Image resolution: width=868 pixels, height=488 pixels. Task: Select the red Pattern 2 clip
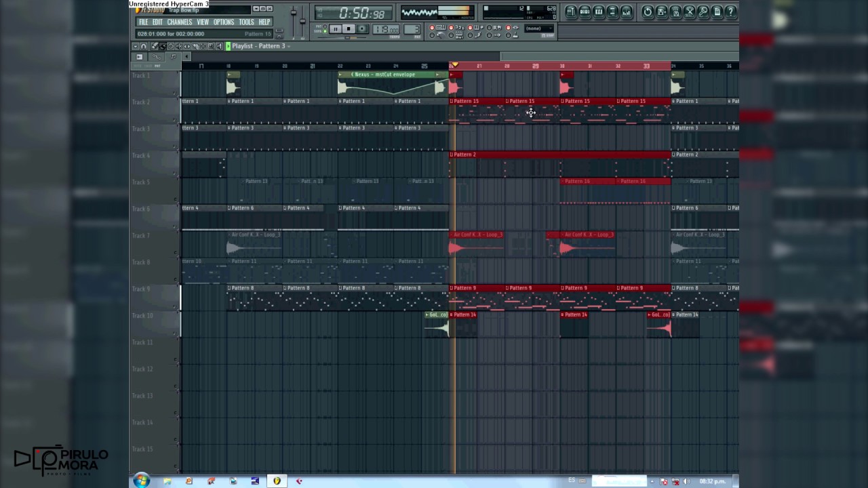click(559, 155)
